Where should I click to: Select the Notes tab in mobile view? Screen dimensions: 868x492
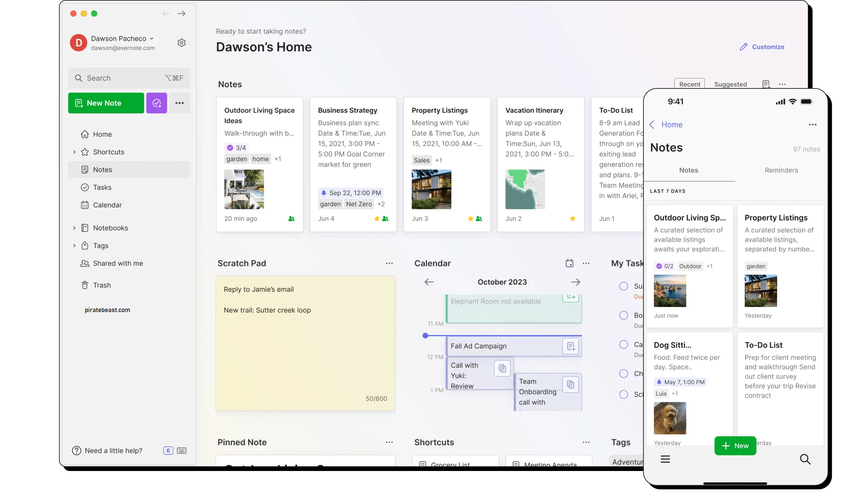689,170
